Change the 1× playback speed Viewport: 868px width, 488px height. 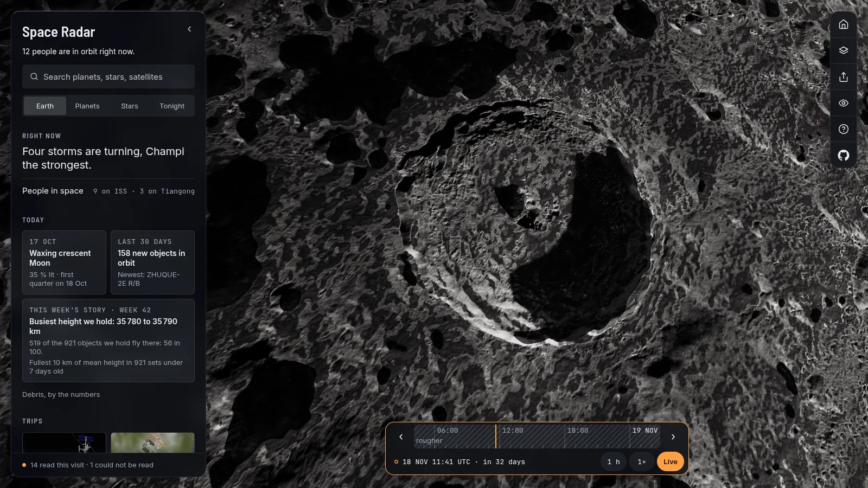click(x=641, y=462)
